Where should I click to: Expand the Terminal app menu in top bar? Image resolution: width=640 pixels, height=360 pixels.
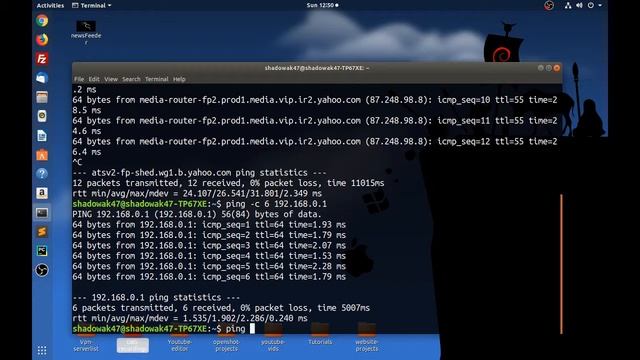[92, 5]
